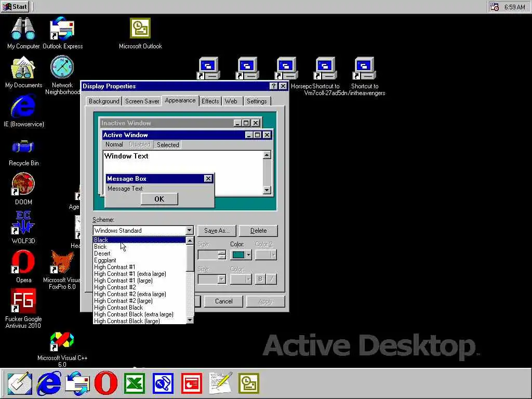
Task: Choose Eggplant scheme from list
Action: pos(139,260)
